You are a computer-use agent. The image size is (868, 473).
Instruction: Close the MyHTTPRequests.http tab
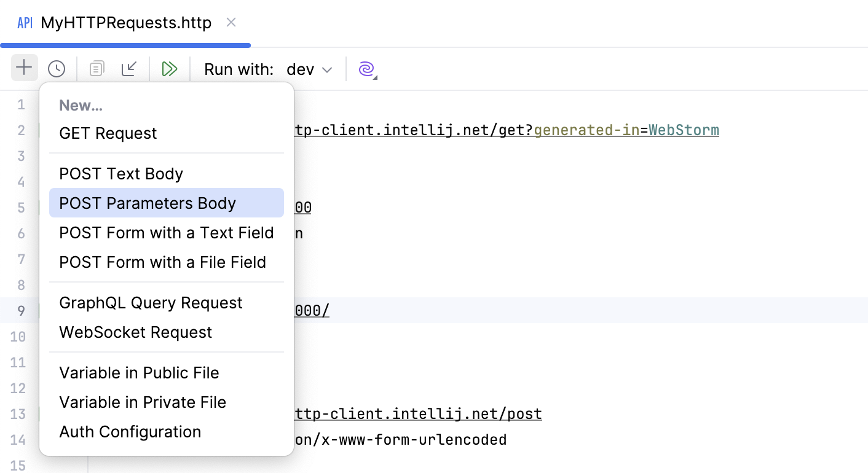(231, 22)
